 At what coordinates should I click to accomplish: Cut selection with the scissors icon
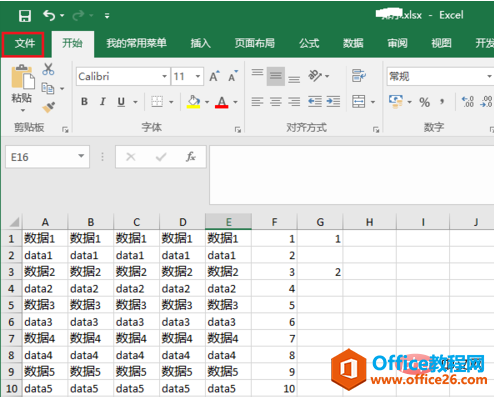tap(48, 69)
